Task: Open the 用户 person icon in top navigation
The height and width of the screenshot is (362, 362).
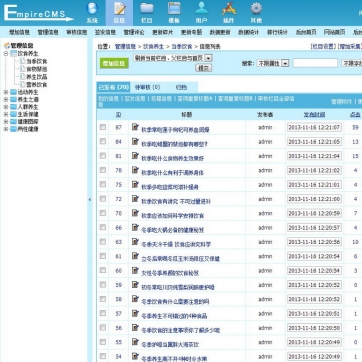Action: [x=201, y=8]
